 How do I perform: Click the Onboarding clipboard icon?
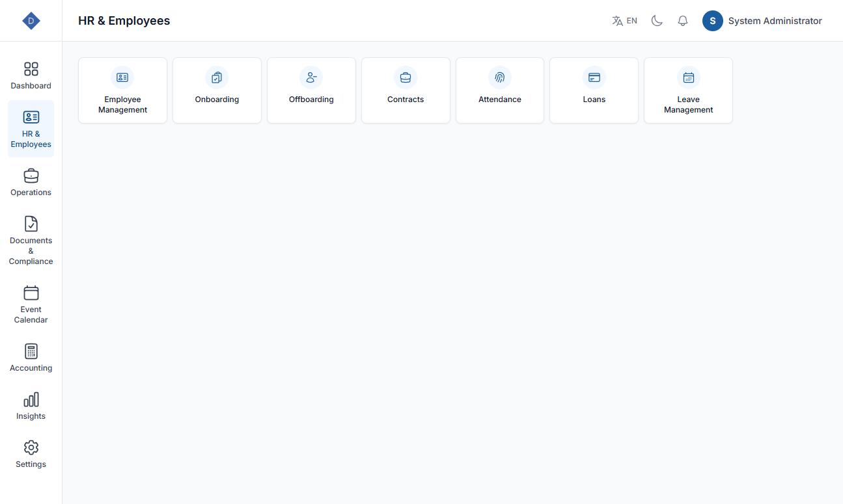[217, 77]
